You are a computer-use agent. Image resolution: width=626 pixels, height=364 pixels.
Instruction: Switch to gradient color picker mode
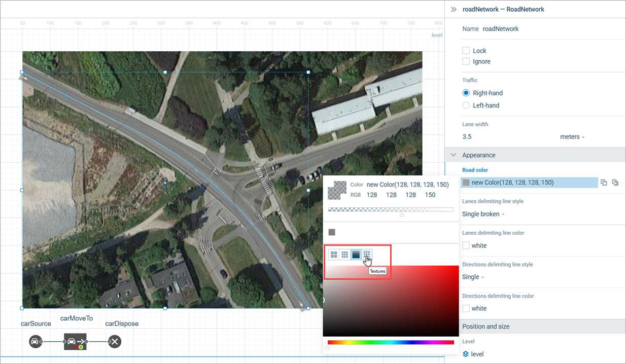(356, 254)
